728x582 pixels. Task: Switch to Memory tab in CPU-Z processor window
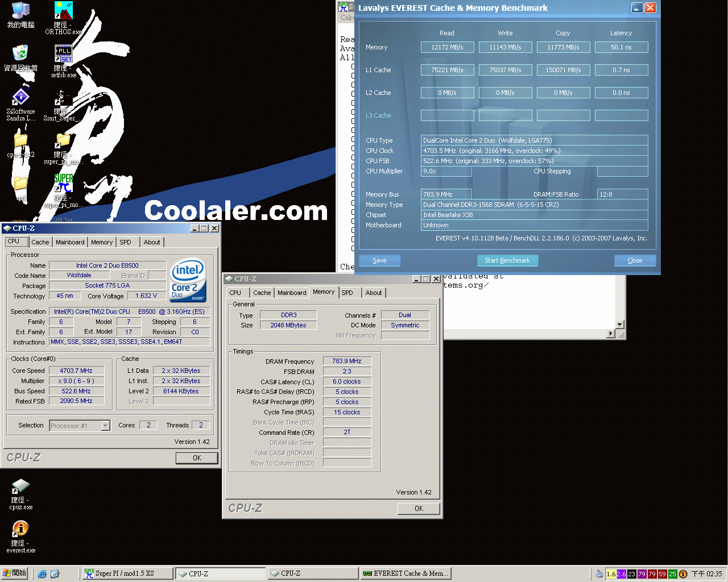[102, 242]
